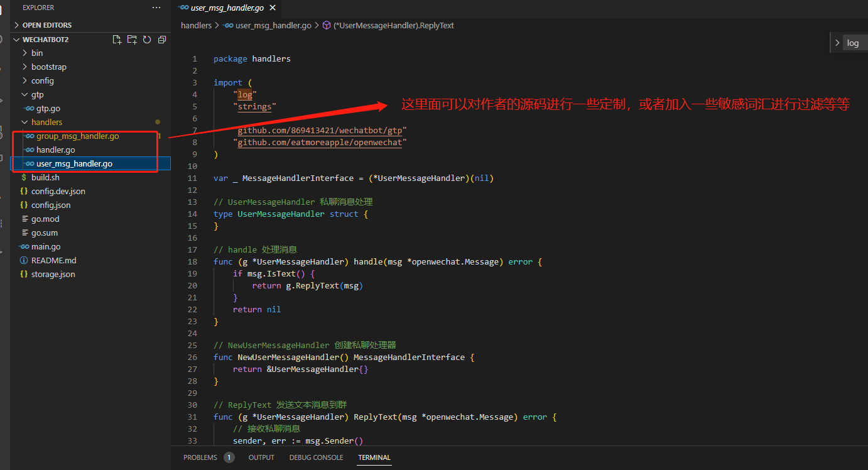Expand the find widget's replace chevron
Screen dimensions: 868x470
coord(837,43)
